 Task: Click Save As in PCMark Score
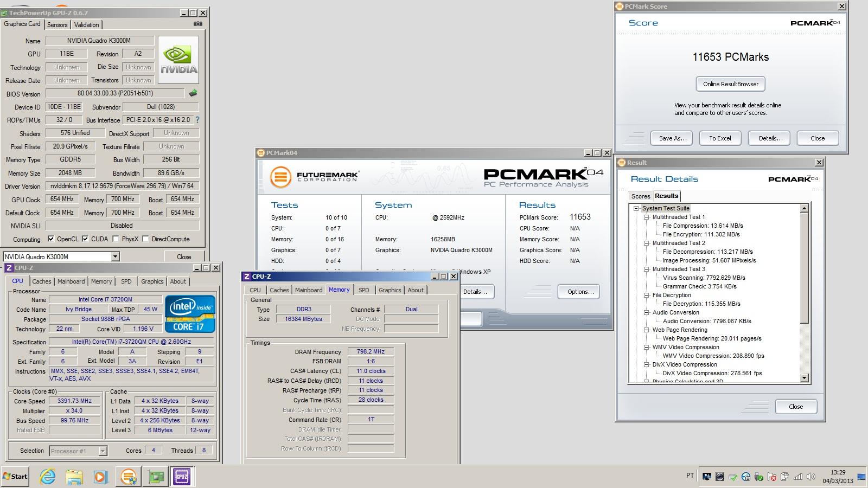[673, 138]
